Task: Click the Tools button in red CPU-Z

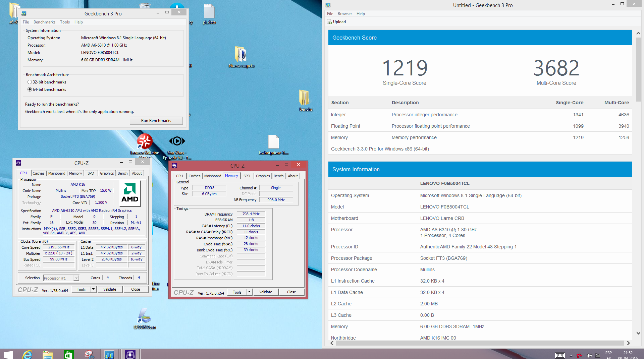Action: click(237, 292)
